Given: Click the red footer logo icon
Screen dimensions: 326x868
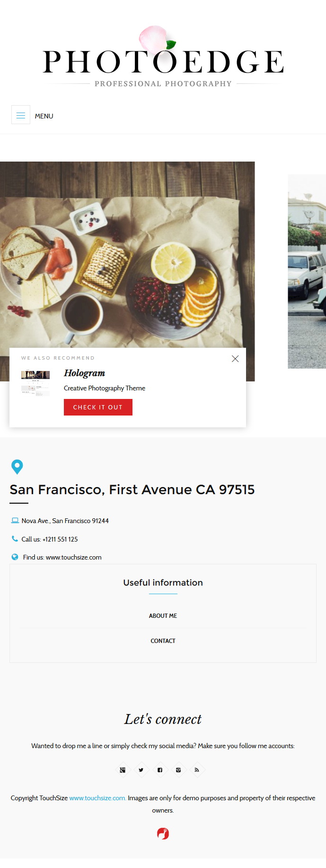Looking at the screenshot, I should point(163,833).
